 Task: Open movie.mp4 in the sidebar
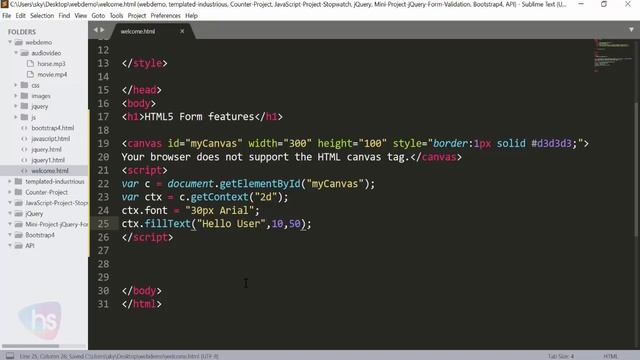(52, 74)
